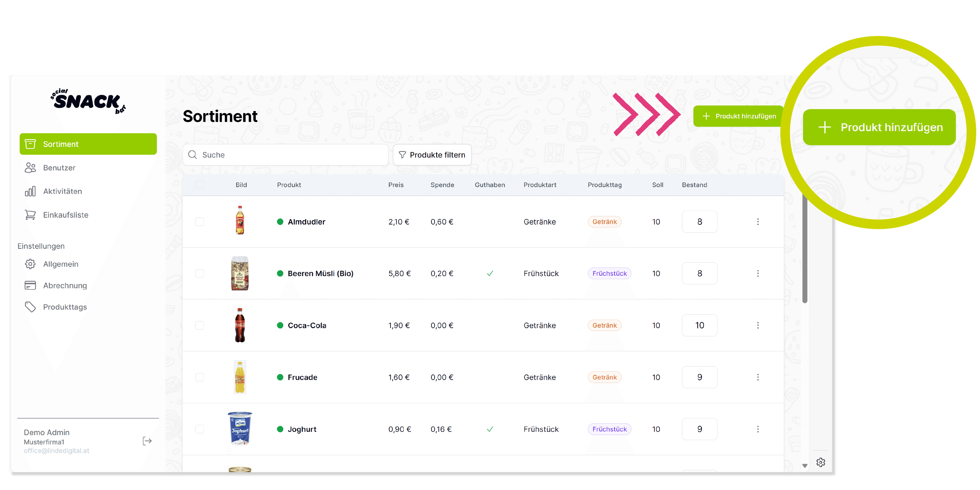Screen dimensions: 980x490
Task: Open the Abrechnung settings page
Action: pos(65,285)
